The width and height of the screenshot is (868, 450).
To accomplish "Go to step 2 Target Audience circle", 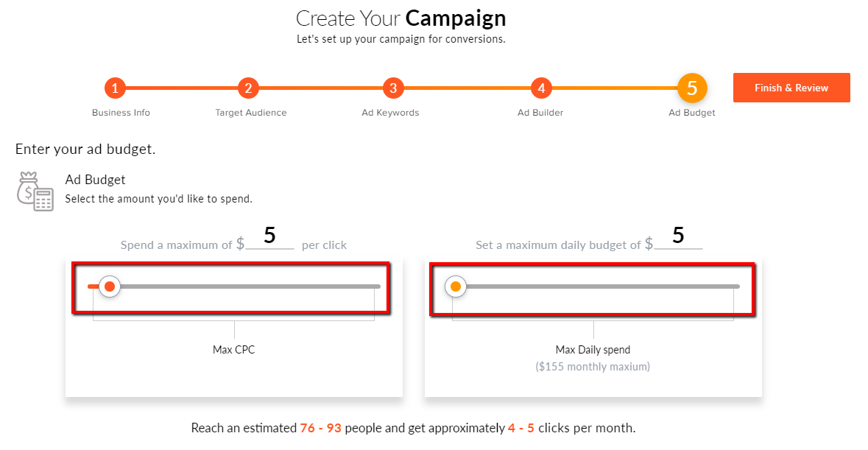I will tap(249, 88).
